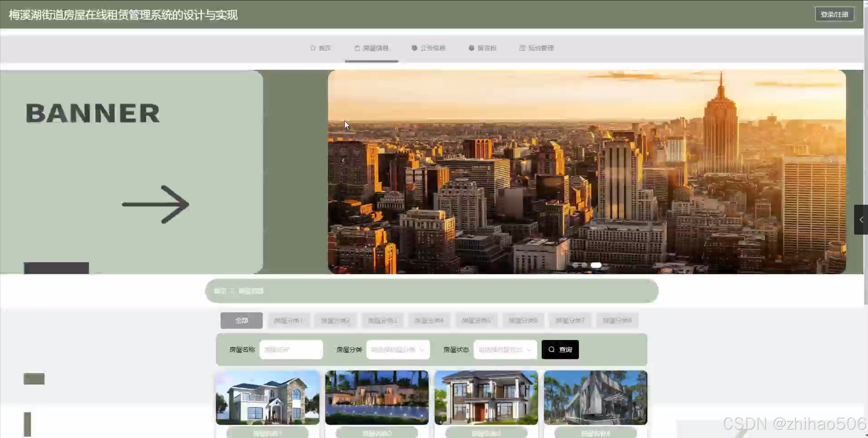Open the 房屋分类 dropdown
This screenshot has height=438, width=868.
tap(398, 349)
